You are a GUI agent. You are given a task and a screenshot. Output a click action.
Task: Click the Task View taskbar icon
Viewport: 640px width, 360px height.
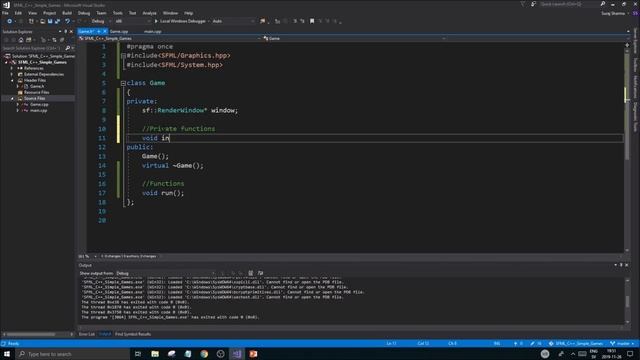click(x=138, y=354)
